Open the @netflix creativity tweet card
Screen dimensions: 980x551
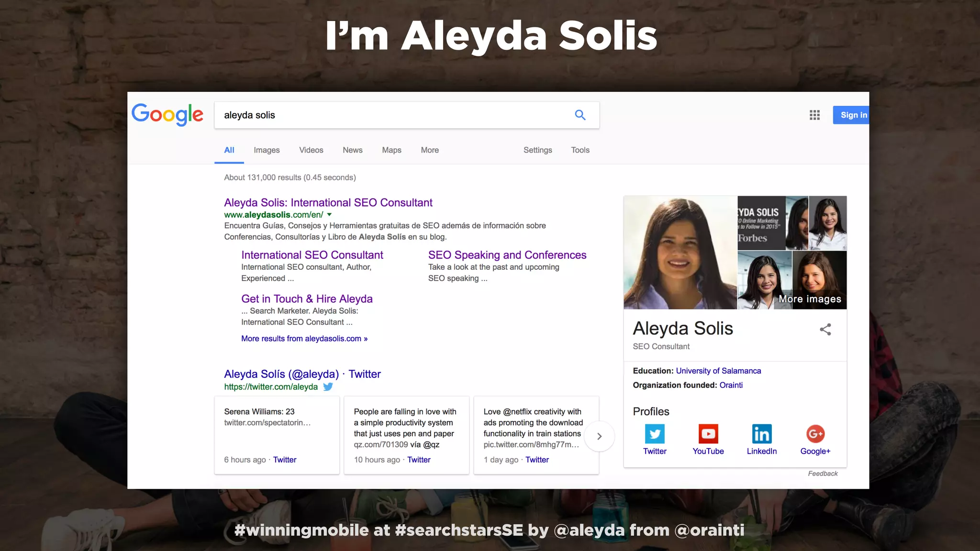pyautogui.click(x=536, y=435)
